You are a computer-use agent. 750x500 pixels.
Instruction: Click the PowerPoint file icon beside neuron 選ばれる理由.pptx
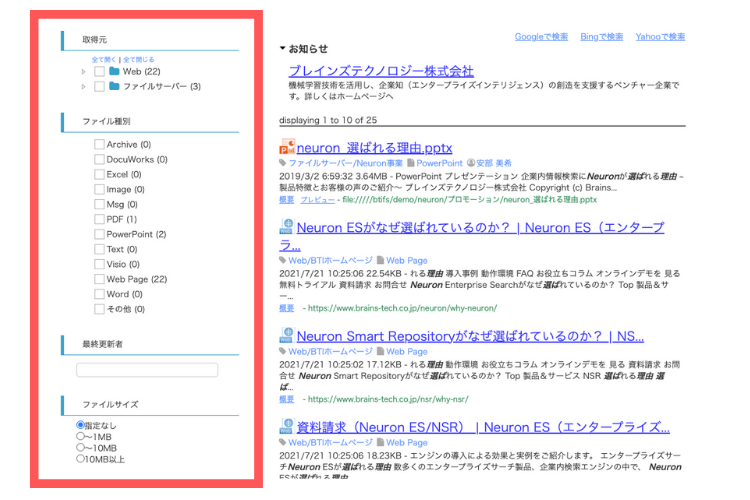click(x=287, y=146)
